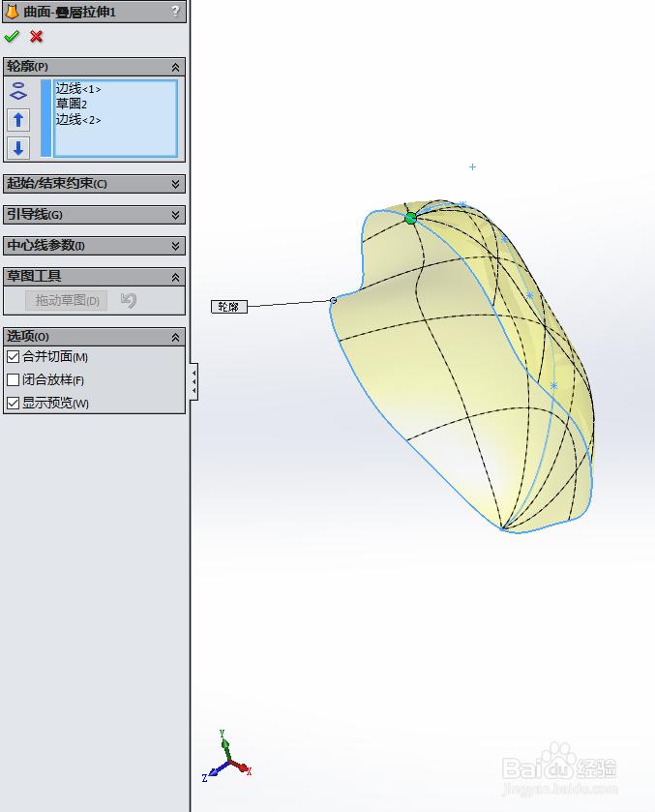Click the surface loft feature icon in the title
655x812 pixels.
point(12,11)
